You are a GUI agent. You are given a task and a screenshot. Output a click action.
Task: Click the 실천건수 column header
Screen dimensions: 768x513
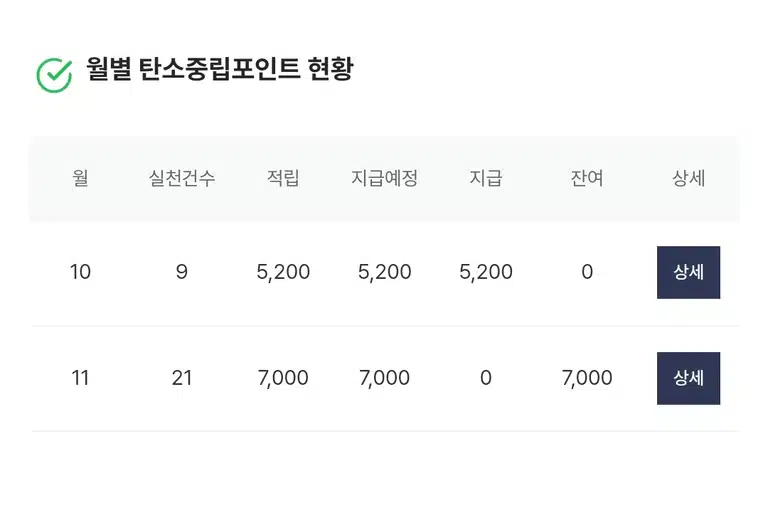182,178
